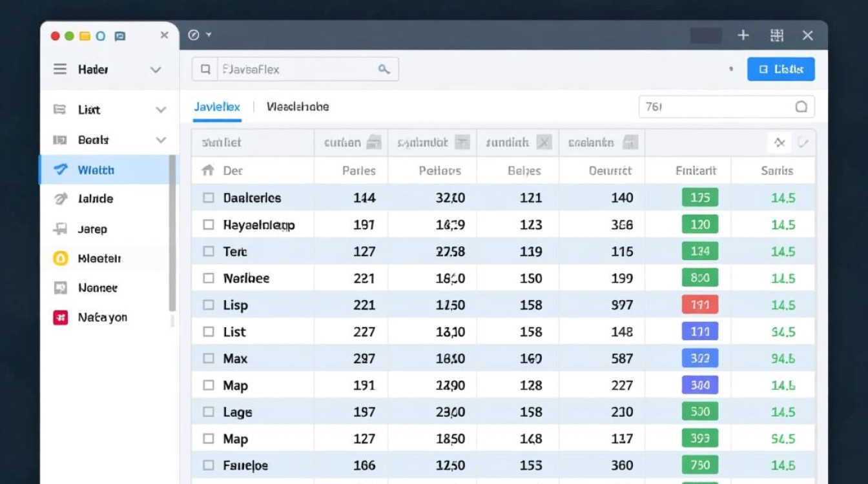Click the input field showing 76

tap(727, 107)
